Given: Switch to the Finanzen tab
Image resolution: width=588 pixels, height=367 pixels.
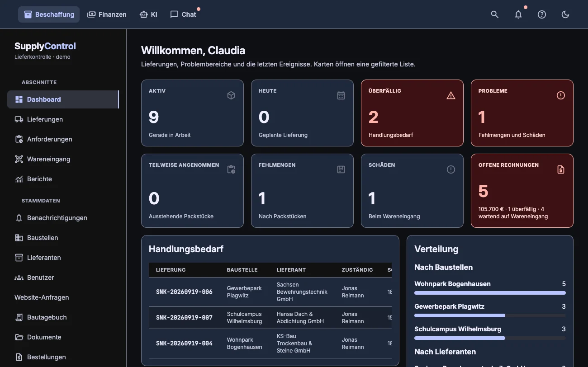Looking at the screenshot, I should [x=107, y=14].
